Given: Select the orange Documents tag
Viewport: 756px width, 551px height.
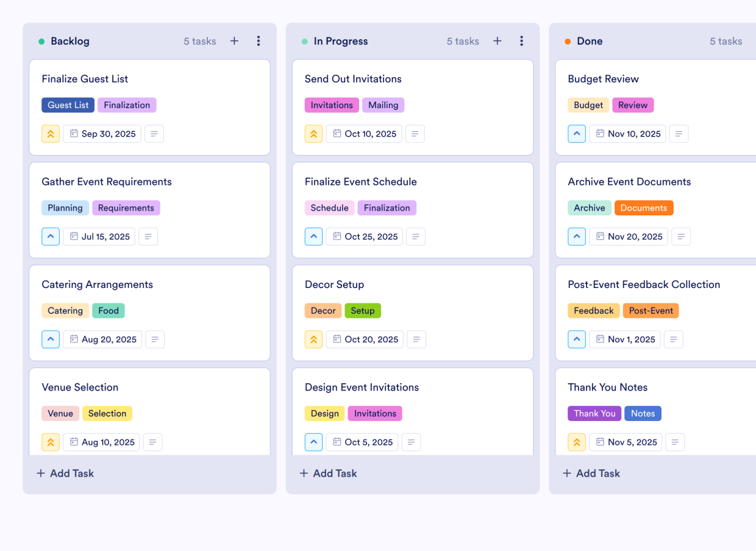Looking at the screenshot, I should 644,208.
